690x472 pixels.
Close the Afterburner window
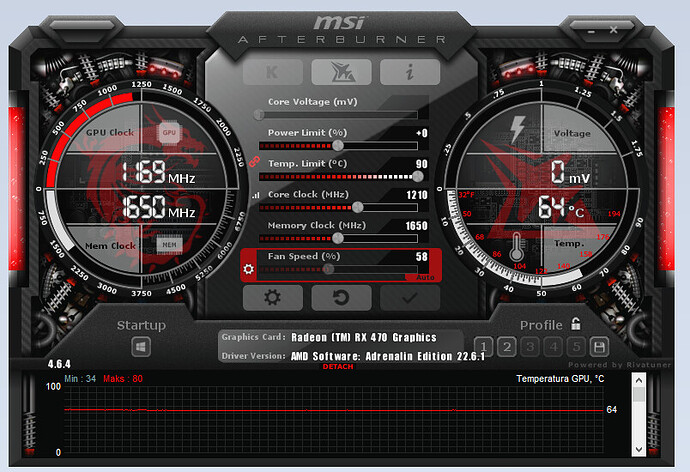[613, 30]
